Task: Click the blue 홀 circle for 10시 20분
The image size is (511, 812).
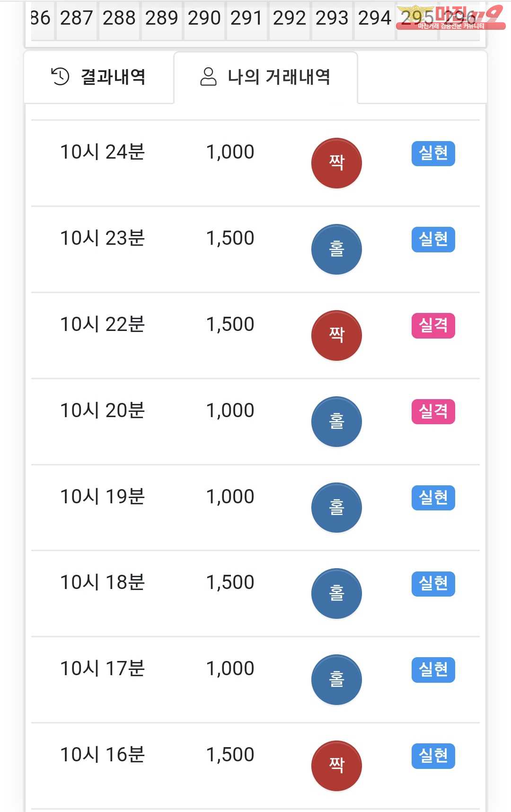Action: click(x=336, y=422)
